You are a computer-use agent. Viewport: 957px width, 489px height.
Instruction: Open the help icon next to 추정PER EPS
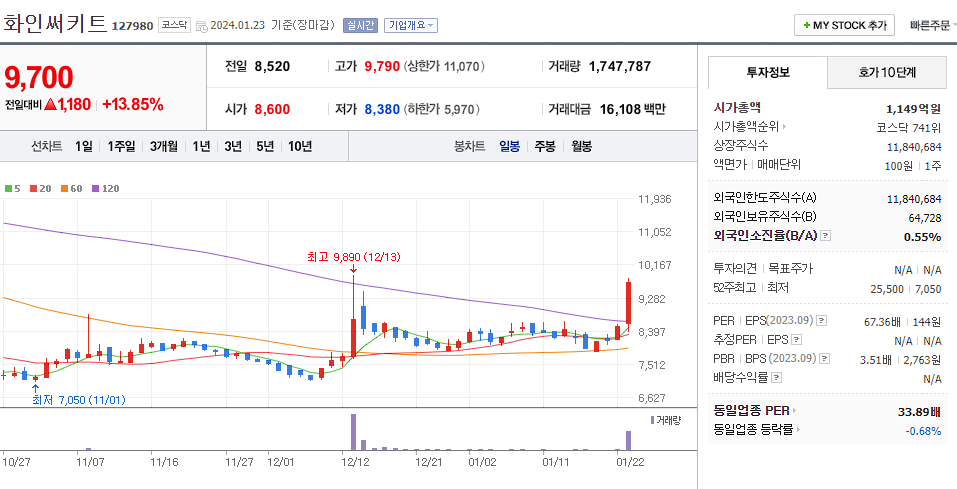[796, 340]
